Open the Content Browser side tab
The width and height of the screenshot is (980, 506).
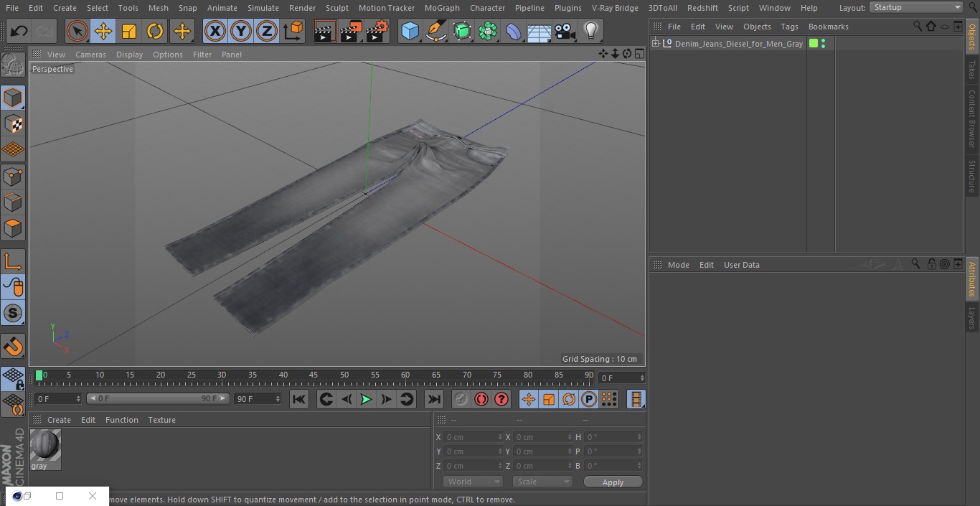[972, 118]
